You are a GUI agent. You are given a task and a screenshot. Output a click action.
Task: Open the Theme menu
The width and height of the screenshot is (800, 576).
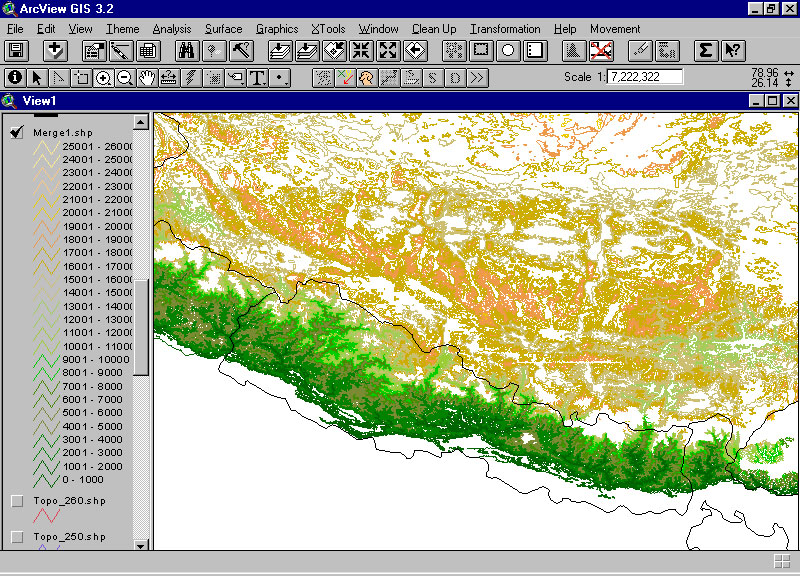(x=123, y=29)
